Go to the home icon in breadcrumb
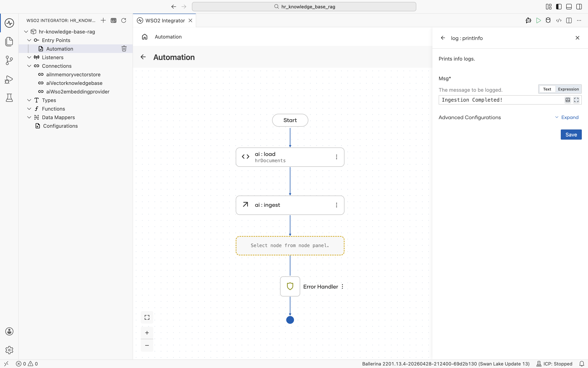The image size is (588, 368). 145,37
